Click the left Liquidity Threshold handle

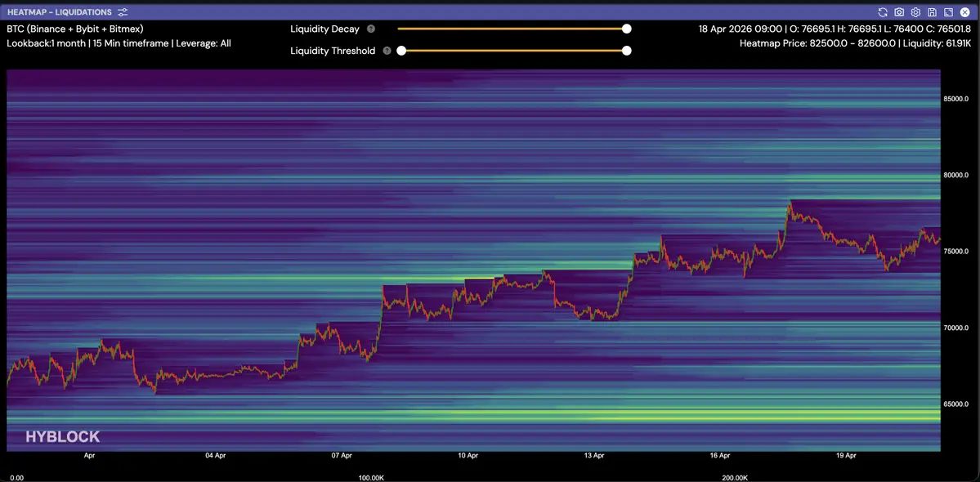[x=401, y=51]
